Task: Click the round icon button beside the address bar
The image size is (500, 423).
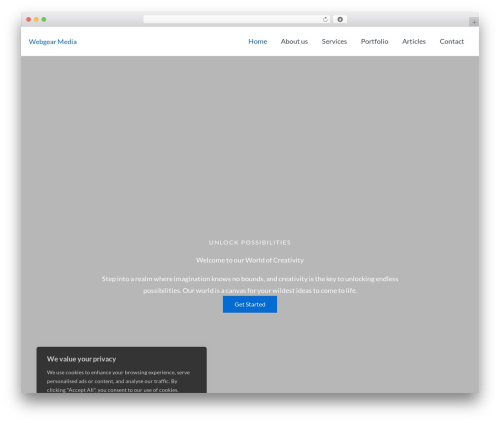Action: pyautogui.click(x=340, y=20)
